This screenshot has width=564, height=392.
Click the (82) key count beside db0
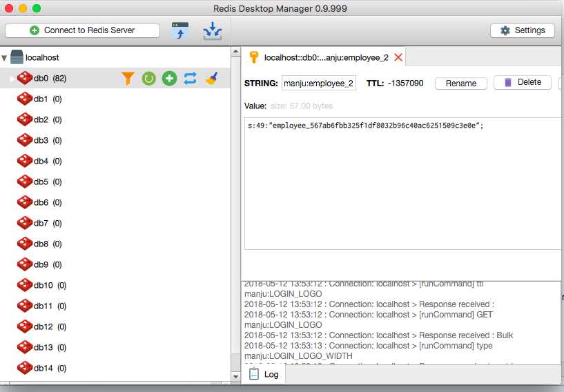coord(59,78)
